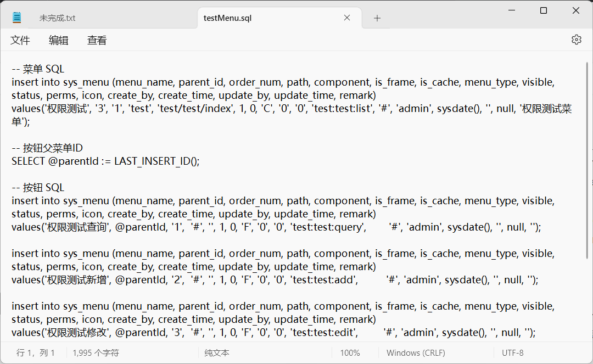Image resolution: width=593 pixels, height=364 pixels.
Task: Click the 行 1，列 1 position indicator
Action: click(36, 353)
